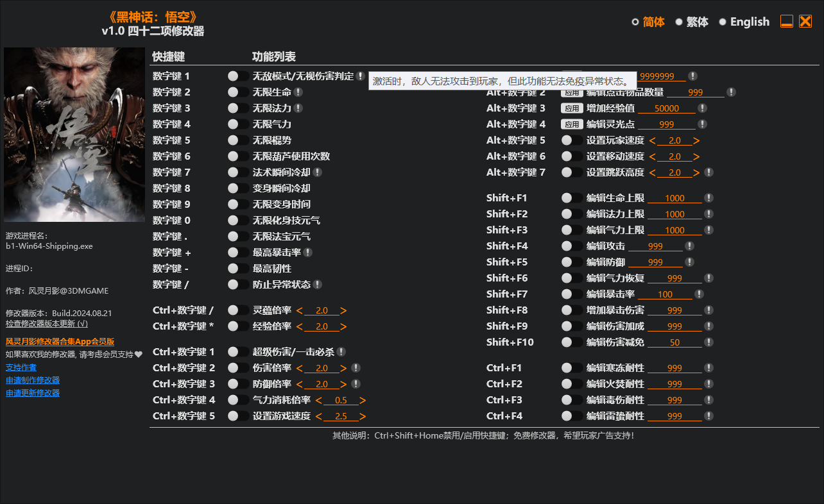Enable 编辑毒伤耐性 toggle

pyautogui.click(x=572, y=399)
